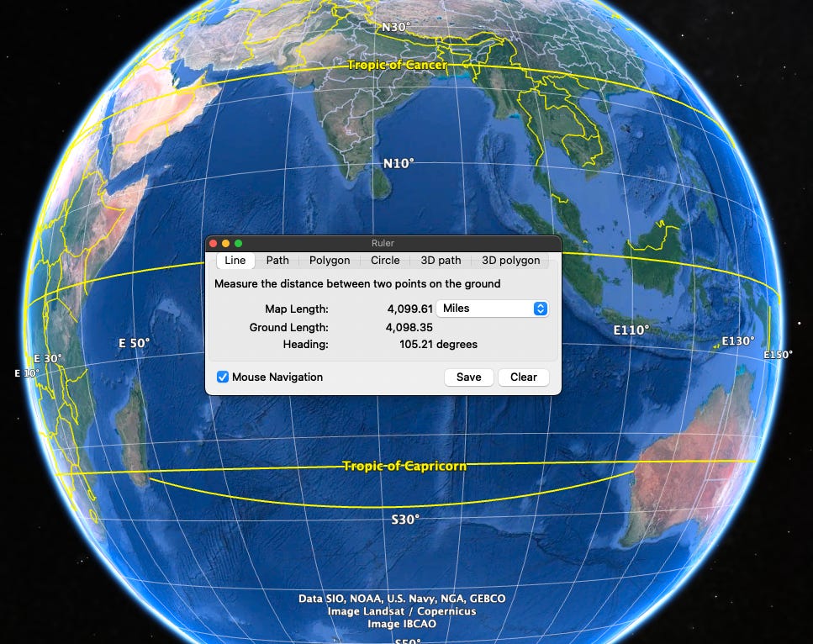Click the Tropic of Cancer label
The height and width of the screenshot is (644, 813).
(397, 65)
